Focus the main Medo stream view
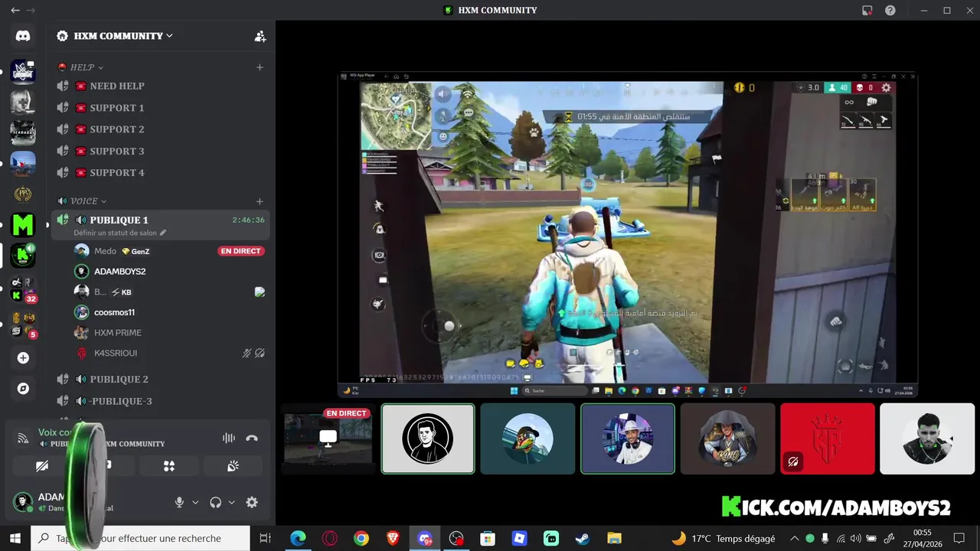Image resolution: width=980 pixels, height=551 pixels. click(x=628, y=235)
